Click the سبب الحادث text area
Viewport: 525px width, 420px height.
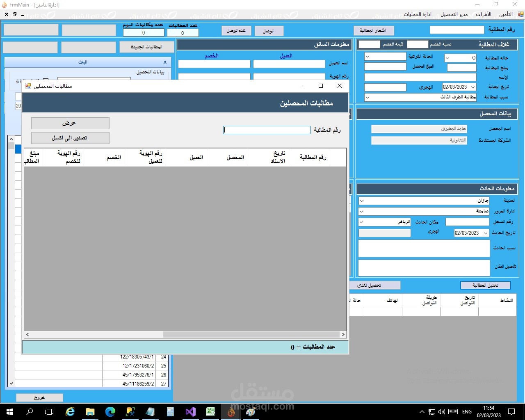point(424,248)
